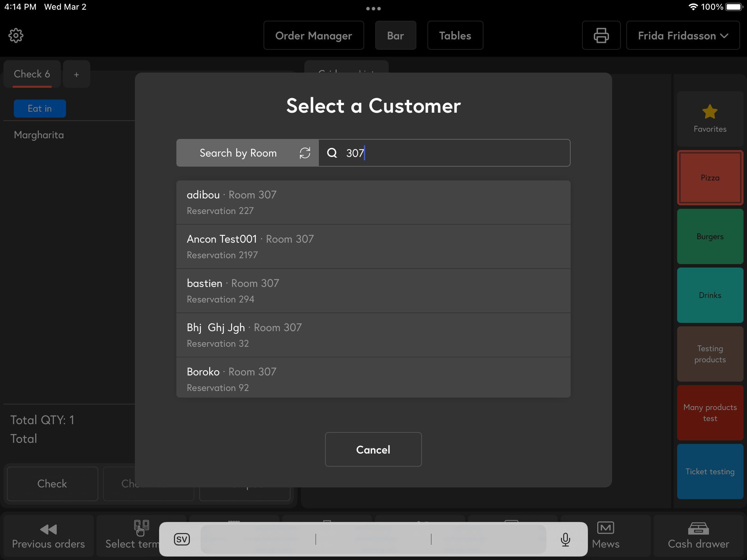Tap the microphone dictation icon
This screenshot has height=560, width=747.
(565, 539)
